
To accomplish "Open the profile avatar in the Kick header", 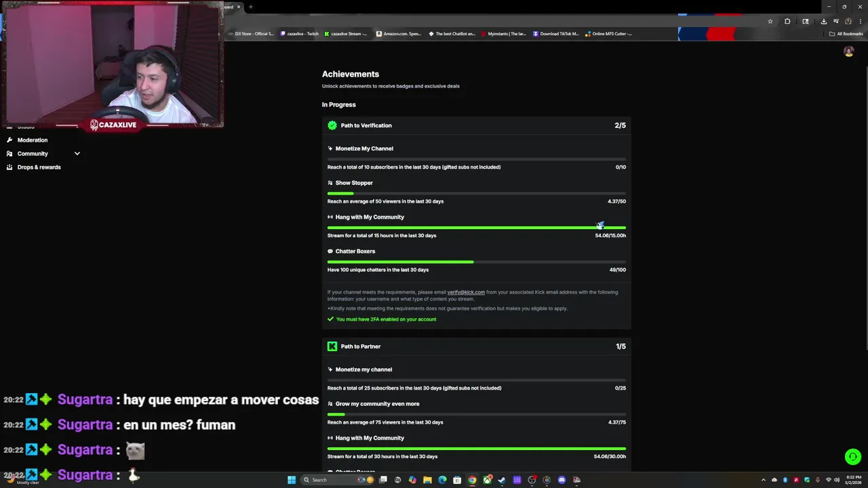I will [x=849, y=52].
